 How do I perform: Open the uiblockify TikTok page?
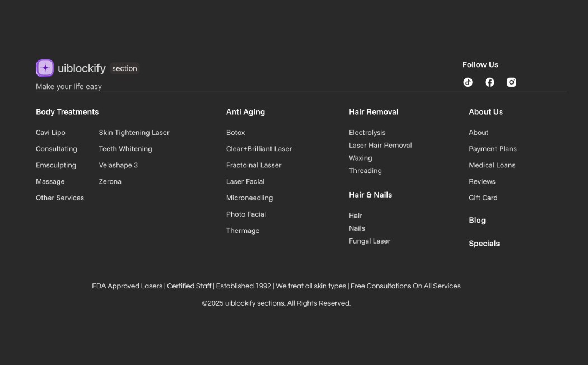(468, 82)
